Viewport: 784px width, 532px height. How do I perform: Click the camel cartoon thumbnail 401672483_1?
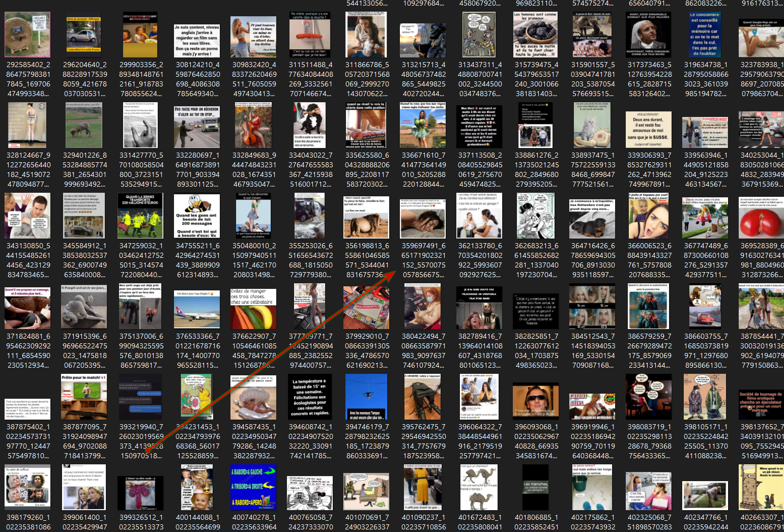479,487
